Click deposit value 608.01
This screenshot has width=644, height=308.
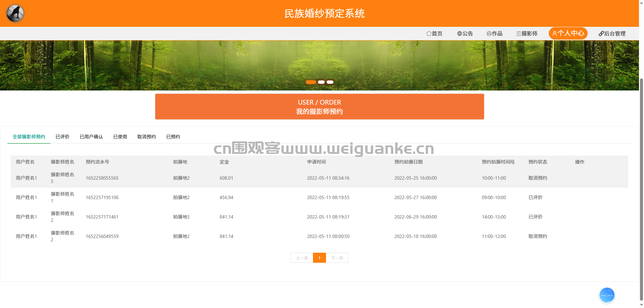point(226,178)
